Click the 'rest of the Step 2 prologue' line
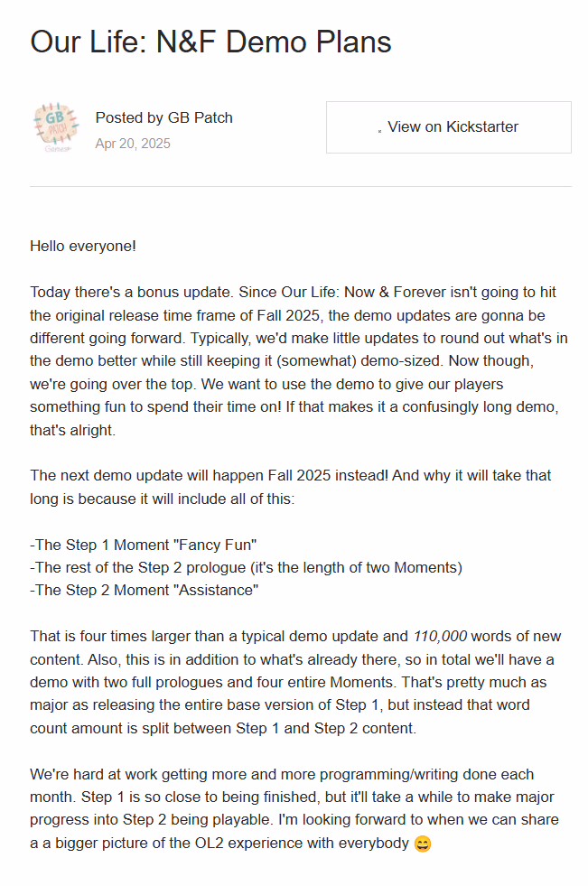The height and width of the screenshot is (886, 588). pyautogui.click(x=246, y=567)
